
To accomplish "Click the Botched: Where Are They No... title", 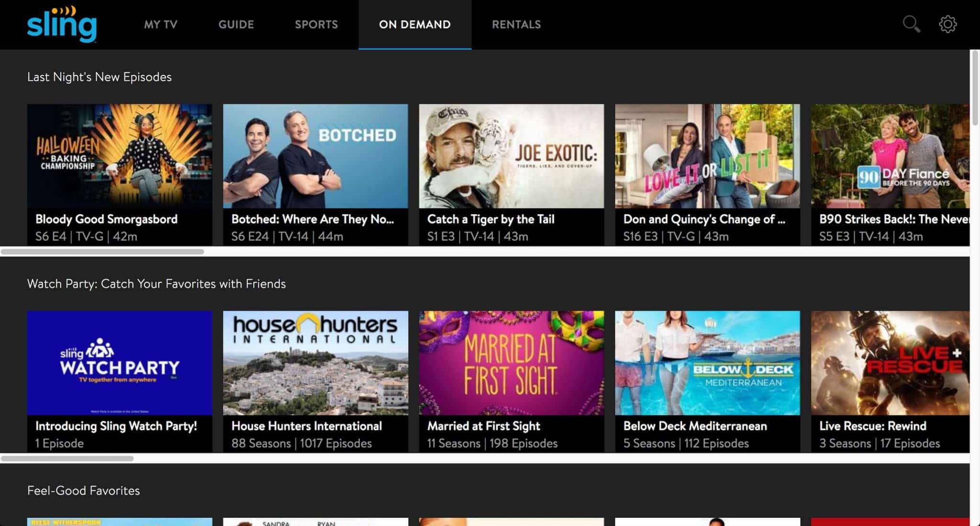I will coord(312,219).
